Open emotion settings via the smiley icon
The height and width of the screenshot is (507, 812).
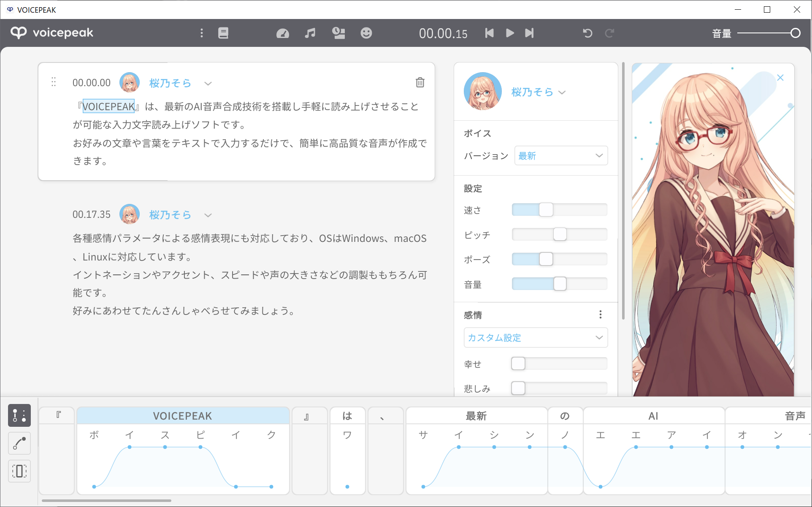tap(366, 33)
